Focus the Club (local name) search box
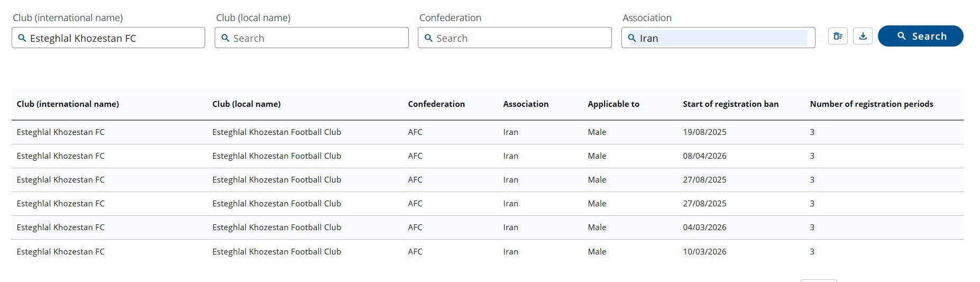980x282 pixels. 317,38
